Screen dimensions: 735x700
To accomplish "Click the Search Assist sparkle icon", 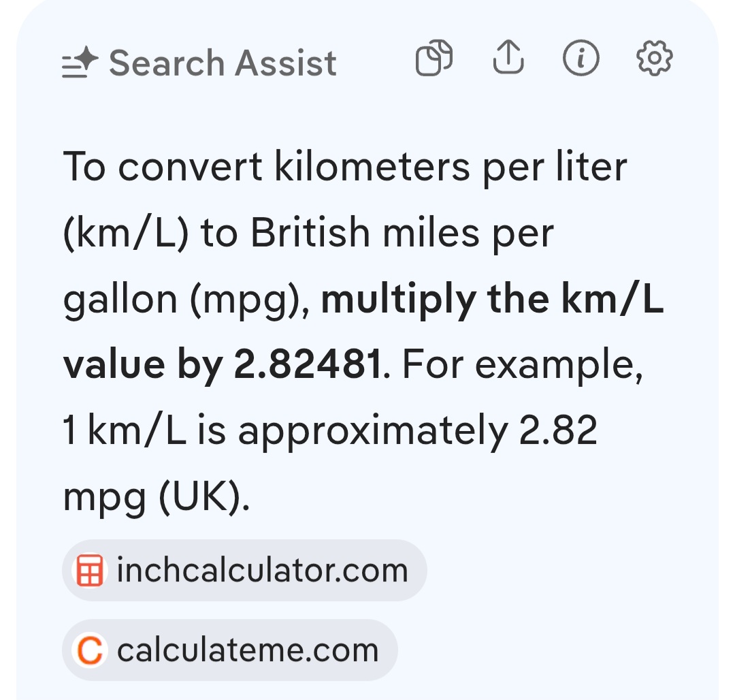I will point(80,62).
